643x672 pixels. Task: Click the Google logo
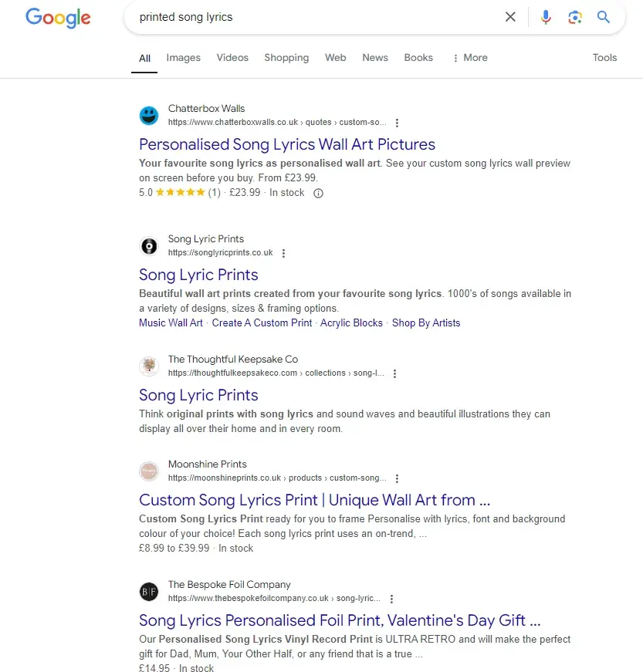coord(58,17)
